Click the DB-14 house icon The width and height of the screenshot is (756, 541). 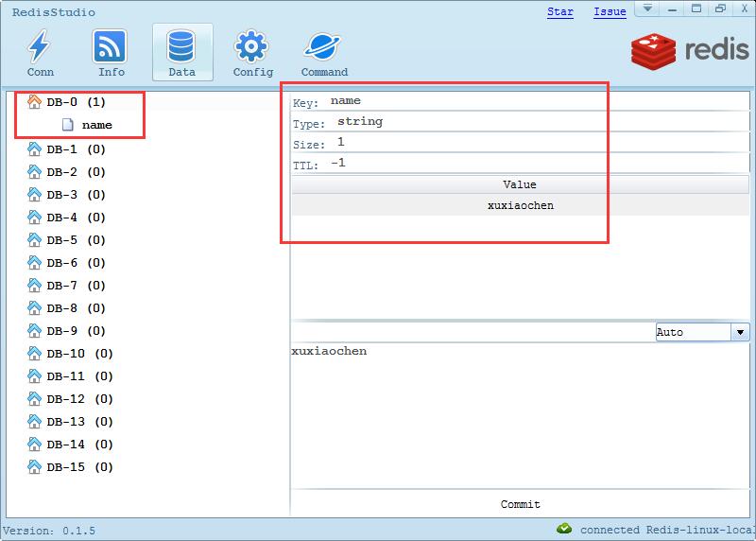(34, 444)
